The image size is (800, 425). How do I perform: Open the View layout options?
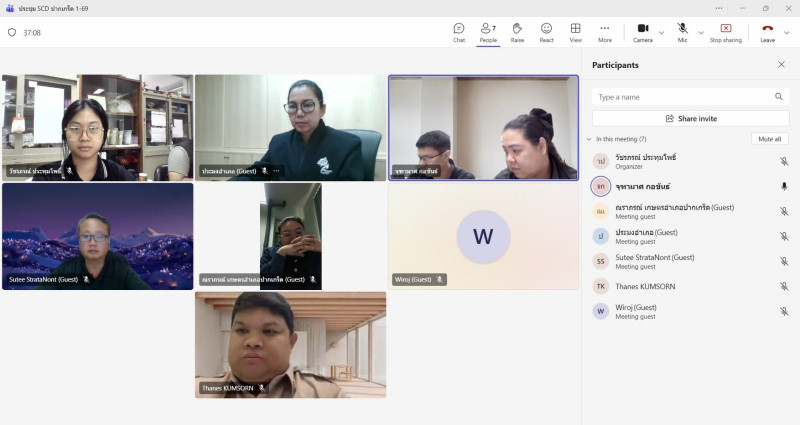pos(575,32)
